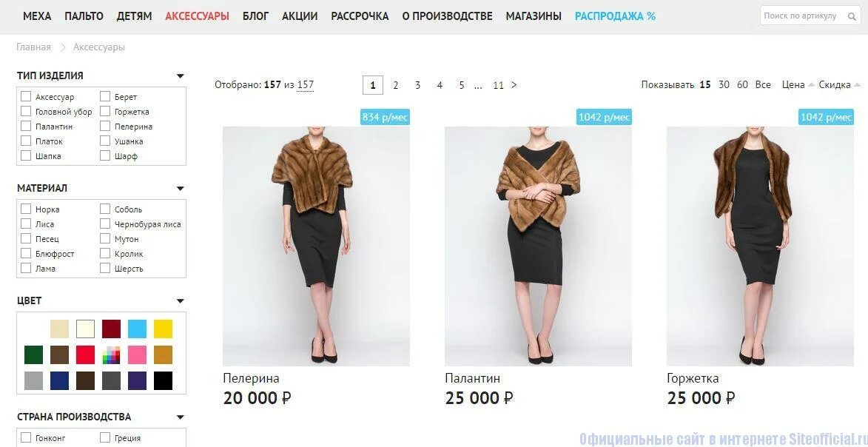Viewport: 868px width, 447px height.
Task: Click the search magnifier icon
Action: [x=852, y=16]
